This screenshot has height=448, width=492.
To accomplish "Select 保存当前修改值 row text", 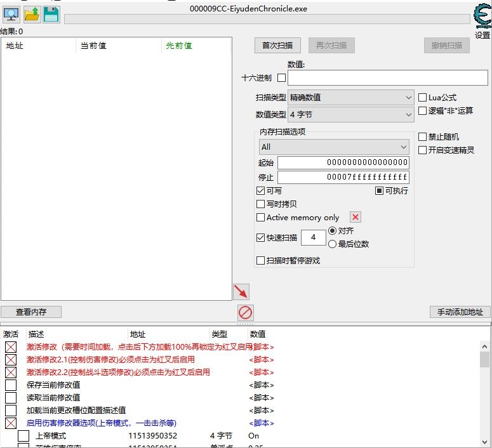I will pos(53,385).
